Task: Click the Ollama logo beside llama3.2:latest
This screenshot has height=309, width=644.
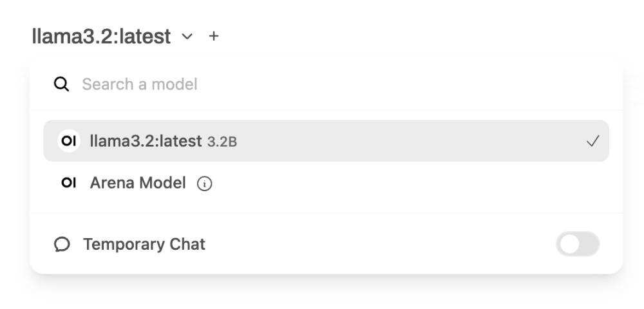Action: click(x=68, y=141)
